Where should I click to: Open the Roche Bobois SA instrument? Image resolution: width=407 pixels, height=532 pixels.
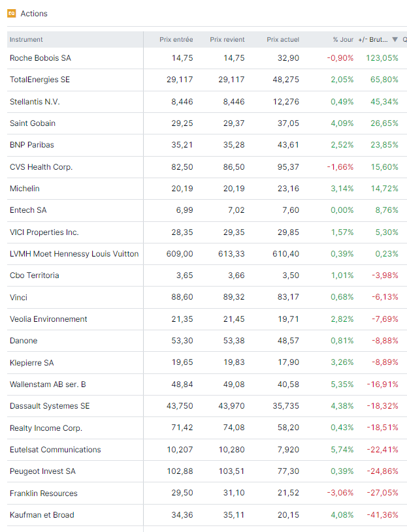(x=41, y=58)
